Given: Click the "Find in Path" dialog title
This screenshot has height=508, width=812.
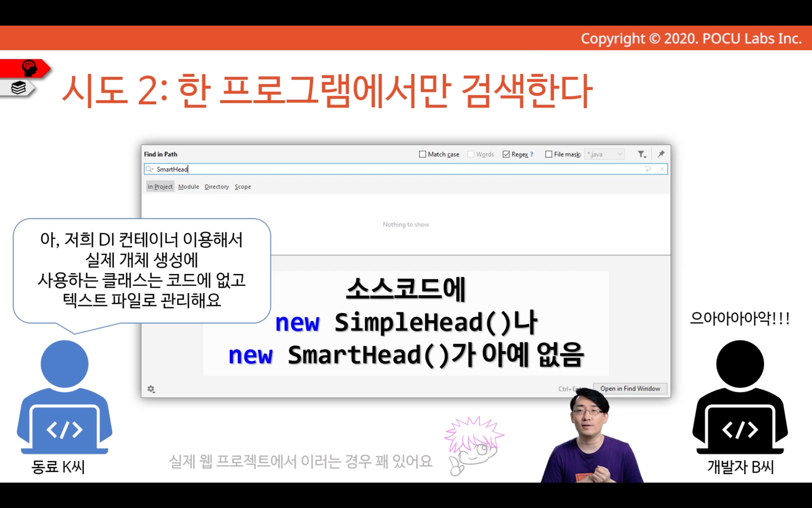Looking at the screenshot, I should pyautogui.click(x=161, y=154).
